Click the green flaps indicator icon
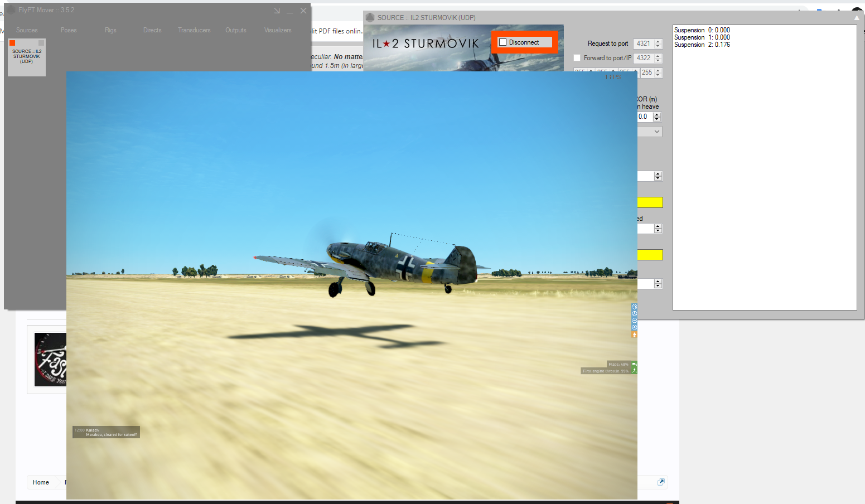 pyautogui.click(x=634, y=364)
